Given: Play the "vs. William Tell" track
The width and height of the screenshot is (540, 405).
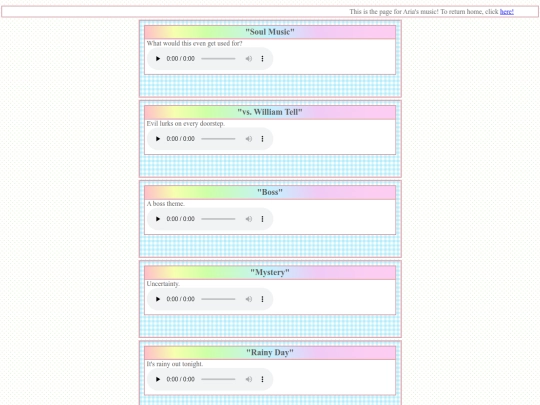Looking at the screenshot, I should click(158, 139).
